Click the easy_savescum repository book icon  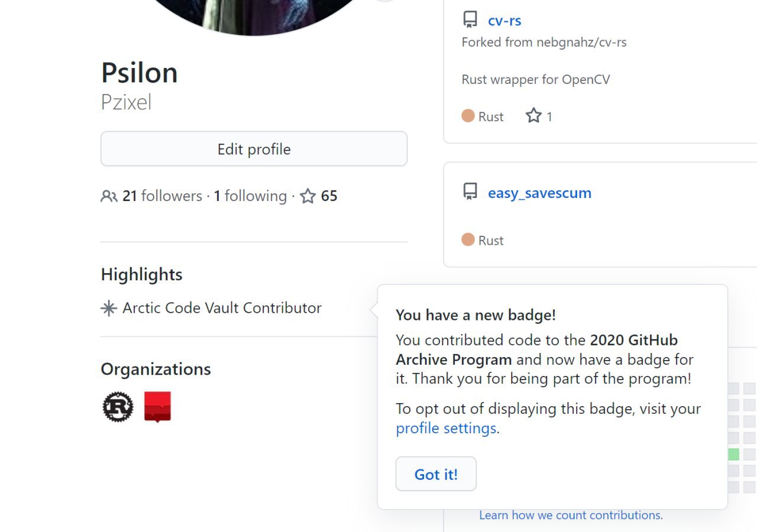(470, 192)
